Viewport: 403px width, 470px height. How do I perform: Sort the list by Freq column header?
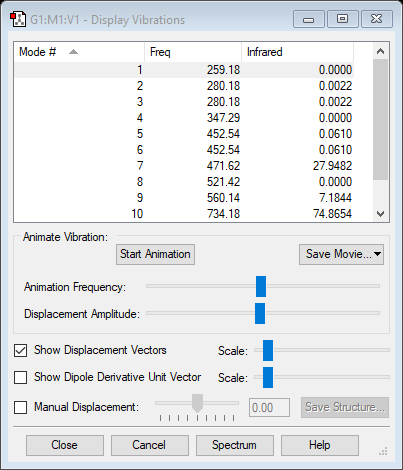(x=193, y=52)
